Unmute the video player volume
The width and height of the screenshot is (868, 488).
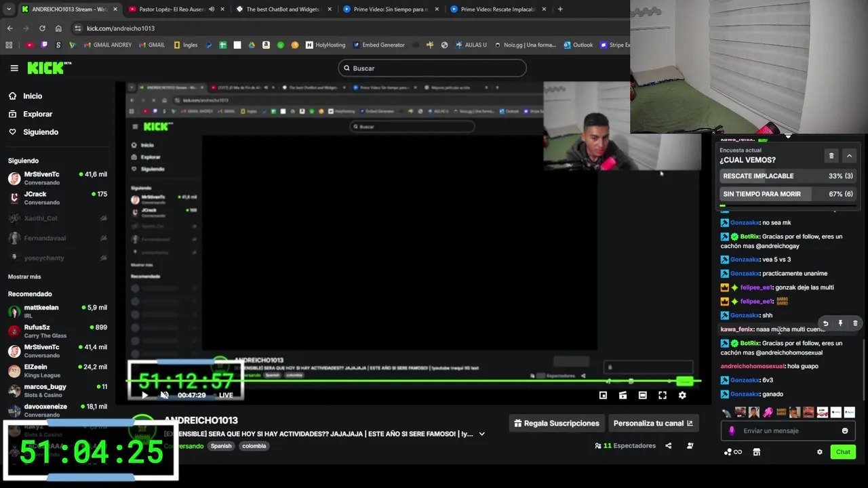tap(164, 395)
